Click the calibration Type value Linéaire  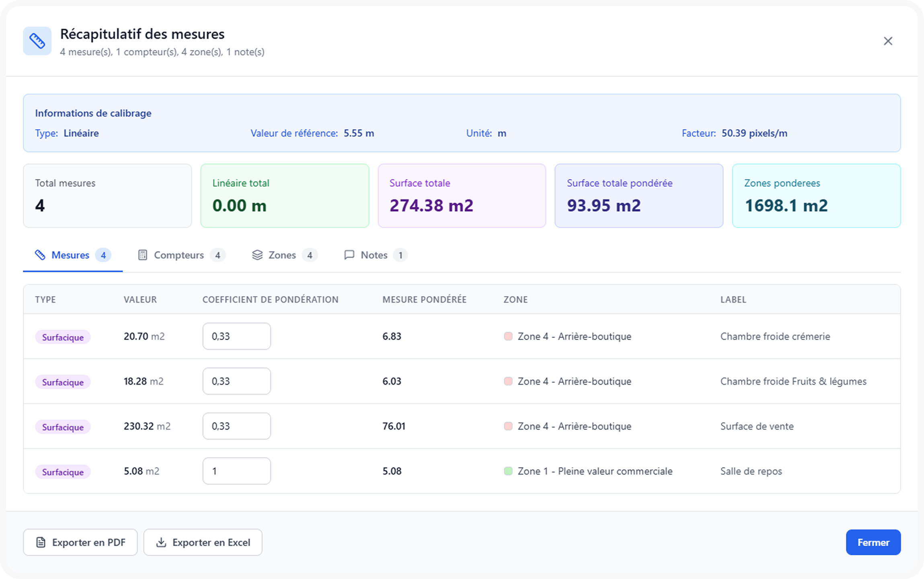[81, 133]
